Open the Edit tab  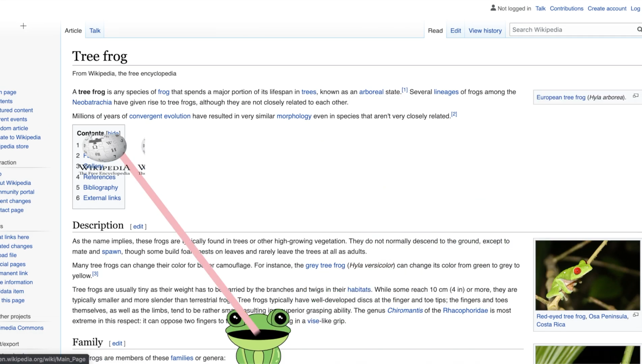455,31
